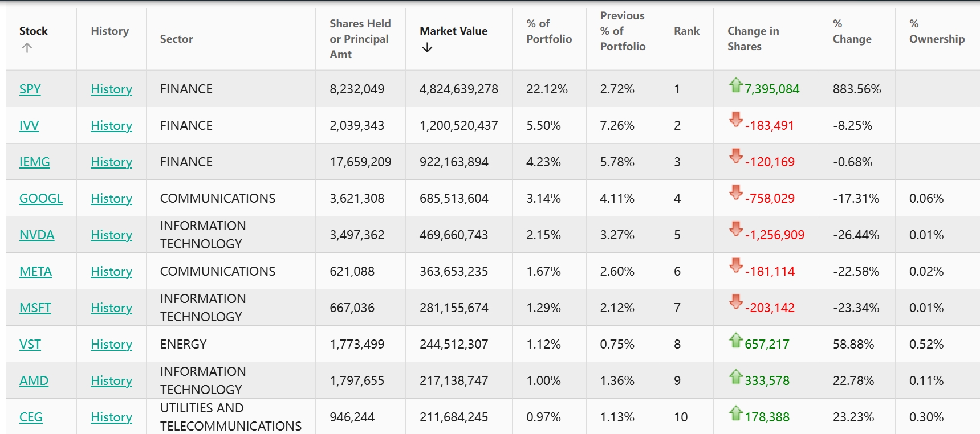
Task: Sort by Change in Shares header
Action: [x=753, y=39]
